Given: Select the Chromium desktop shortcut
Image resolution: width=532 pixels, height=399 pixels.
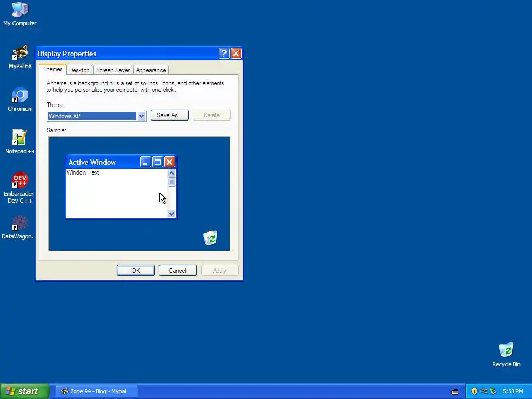Looking at the screenshot, I should [x=20, y=99].
